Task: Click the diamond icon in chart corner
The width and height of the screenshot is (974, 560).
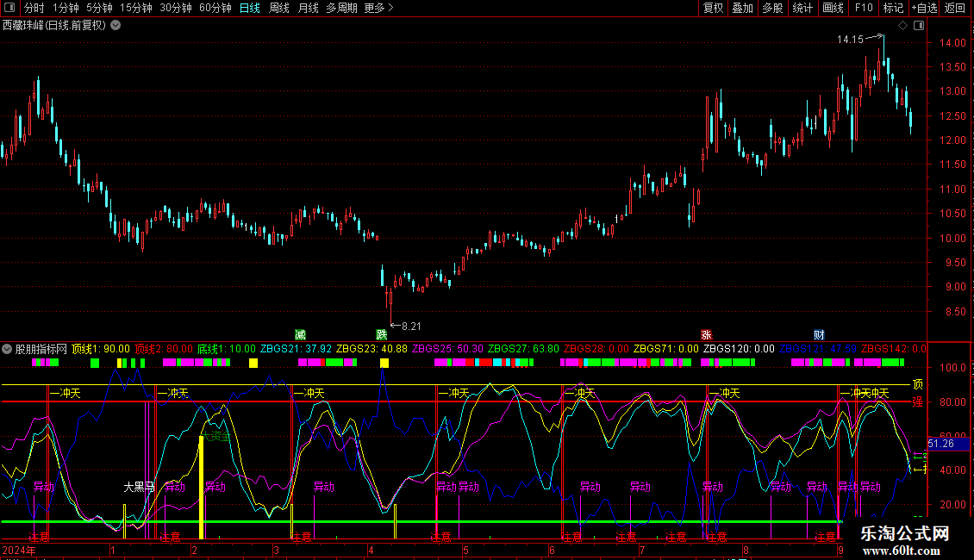Action: (x=903, y=26)
